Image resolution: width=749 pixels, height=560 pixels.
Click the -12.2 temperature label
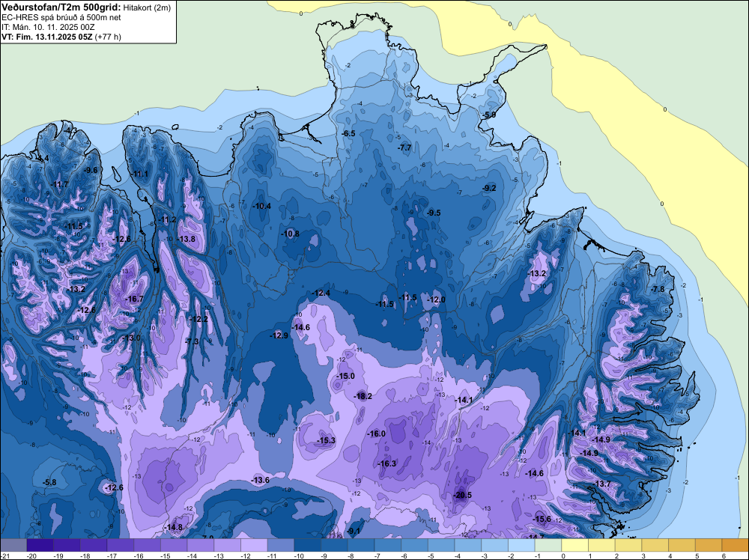(x=199, y=319)
